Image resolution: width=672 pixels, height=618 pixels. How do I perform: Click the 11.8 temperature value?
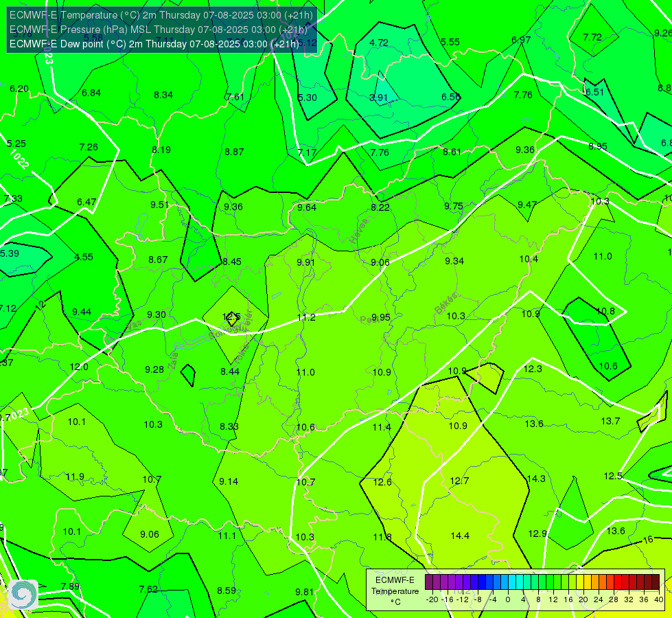pos(382,537)
